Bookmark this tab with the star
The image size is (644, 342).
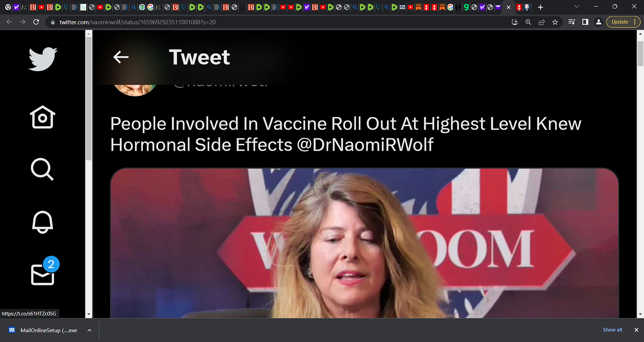[x=555, y=22]
